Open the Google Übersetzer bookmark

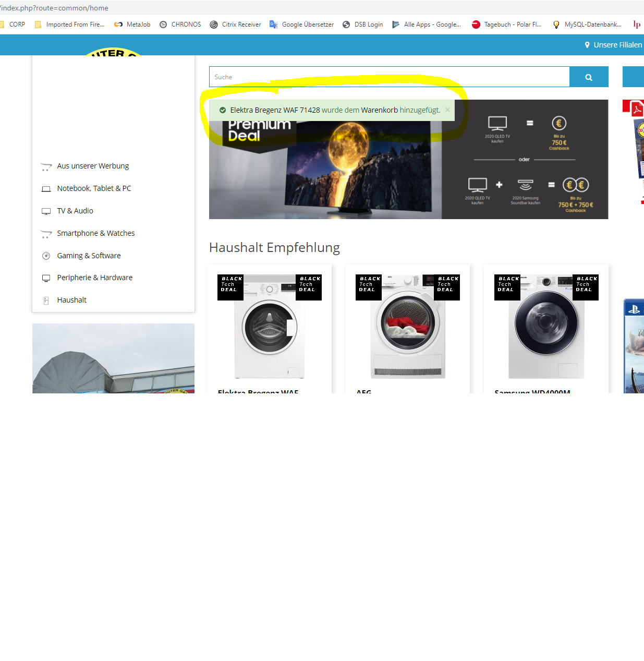coord(301,25)
